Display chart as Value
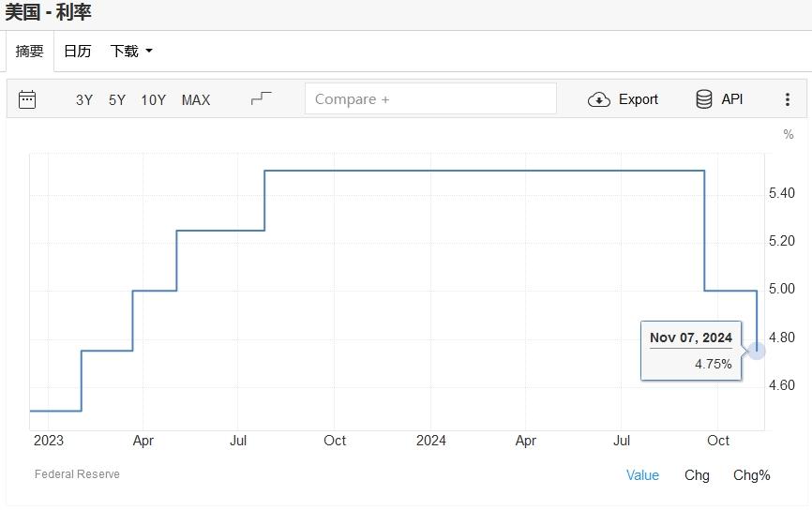Viewport: 812px width, 510px height. [642, 475]
